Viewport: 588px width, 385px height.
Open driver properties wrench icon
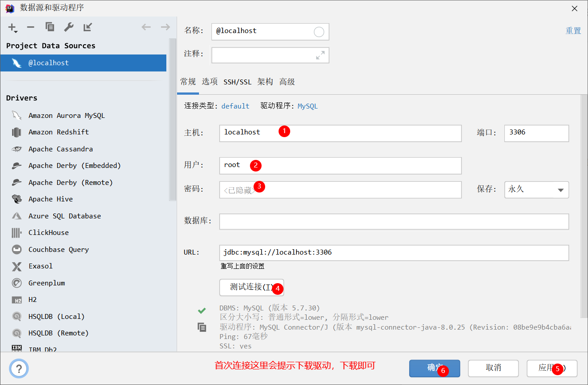pos(68,27)
